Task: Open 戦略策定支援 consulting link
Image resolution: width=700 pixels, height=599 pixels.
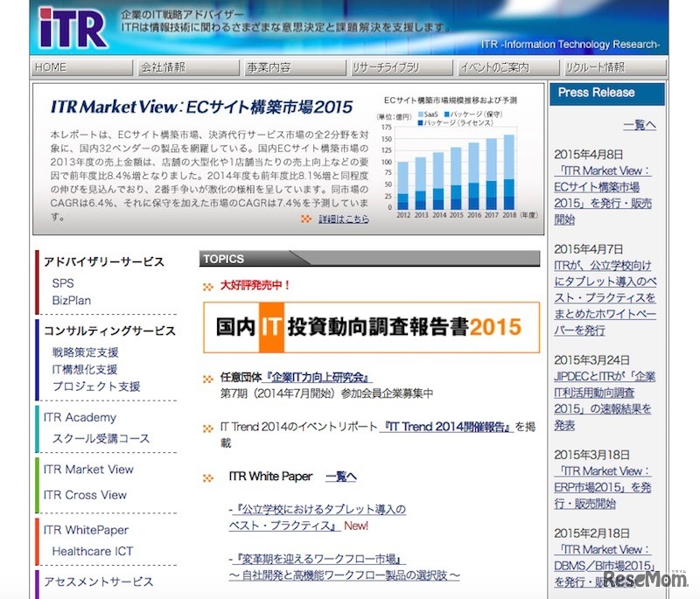Action: pyautogui.click(x=85, y=352)
